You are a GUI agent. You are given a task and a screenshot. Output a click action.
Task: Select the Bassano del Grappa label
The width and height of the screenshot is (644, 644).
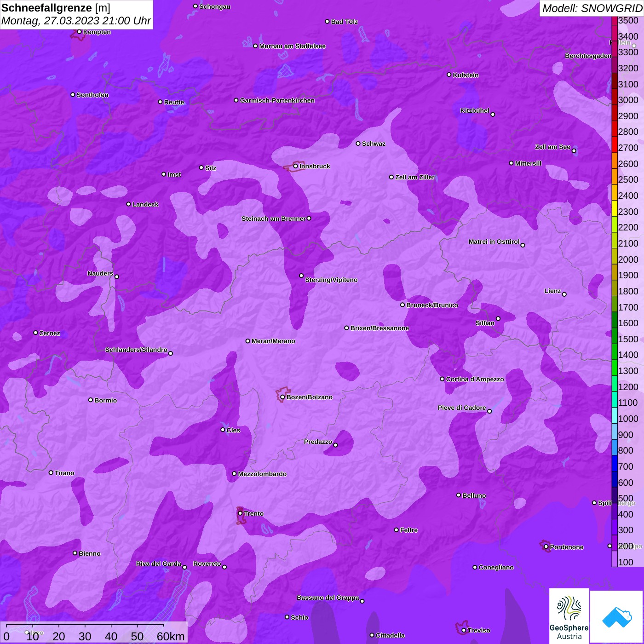(328, 598)
